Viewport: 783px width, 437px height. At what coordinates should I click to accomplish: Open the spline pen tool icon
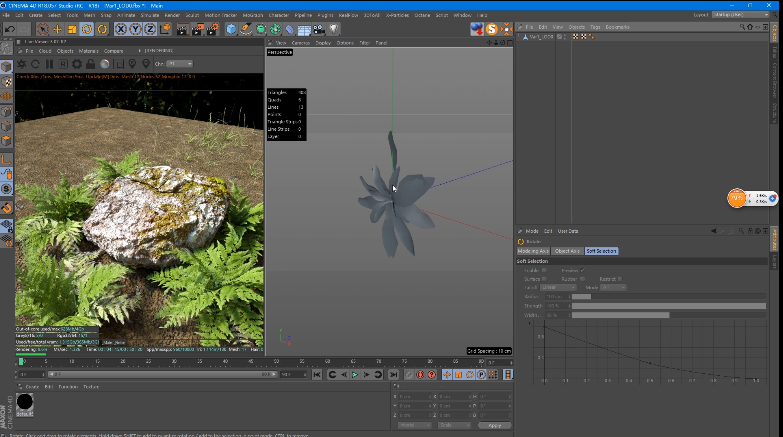246,29
